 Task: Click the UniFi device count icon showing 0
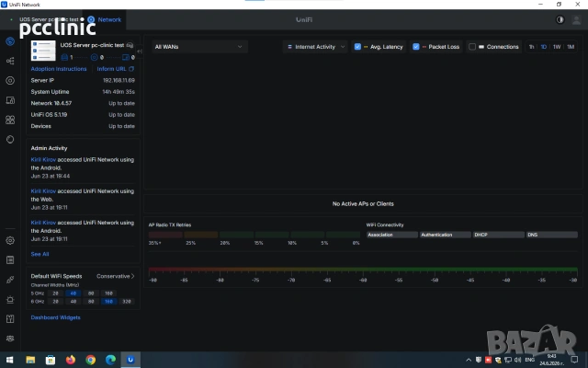[x=94, y=57]
